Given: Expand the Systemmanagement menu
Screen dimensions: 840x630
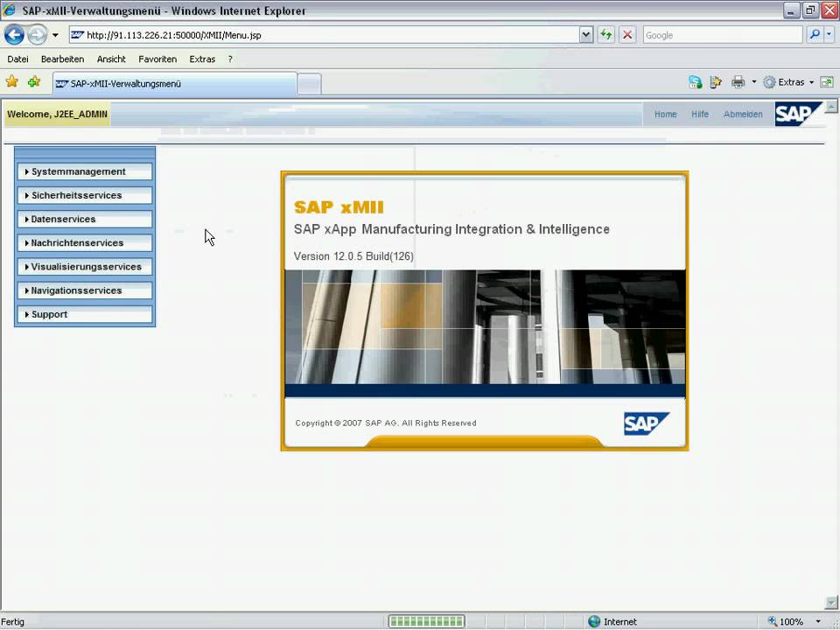Looking at the screenshot, I should 85,171.
